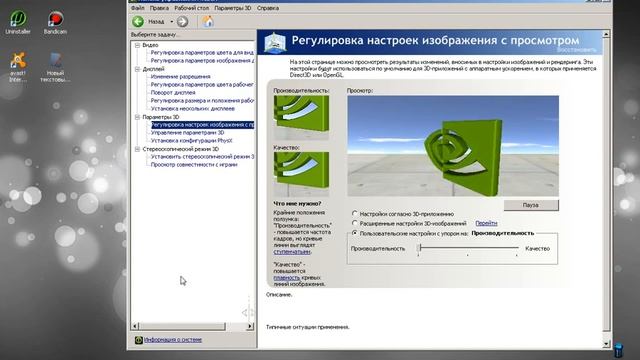640x360 pixels.
Task: Select Регулировка параметров цвета для видео
Action: [202, 53]
